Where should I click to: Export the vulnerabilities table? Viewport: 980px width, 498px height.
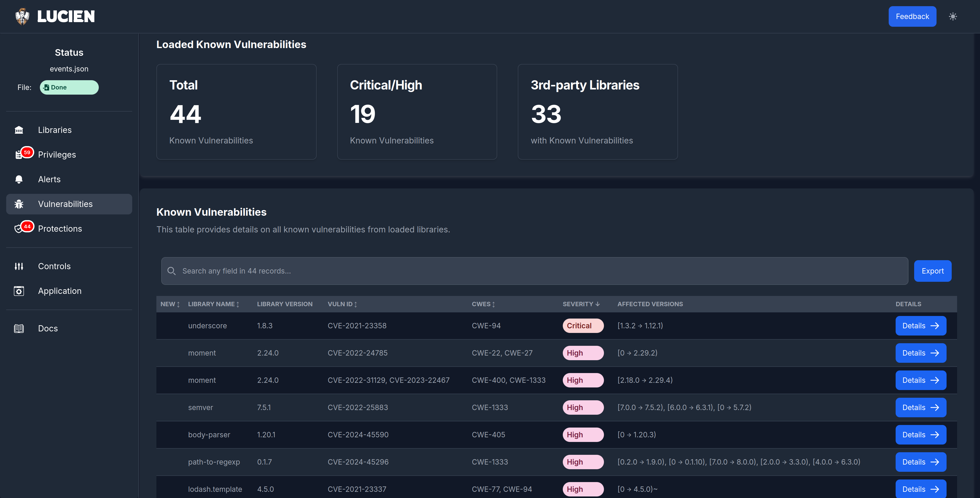tap(932, 271)
